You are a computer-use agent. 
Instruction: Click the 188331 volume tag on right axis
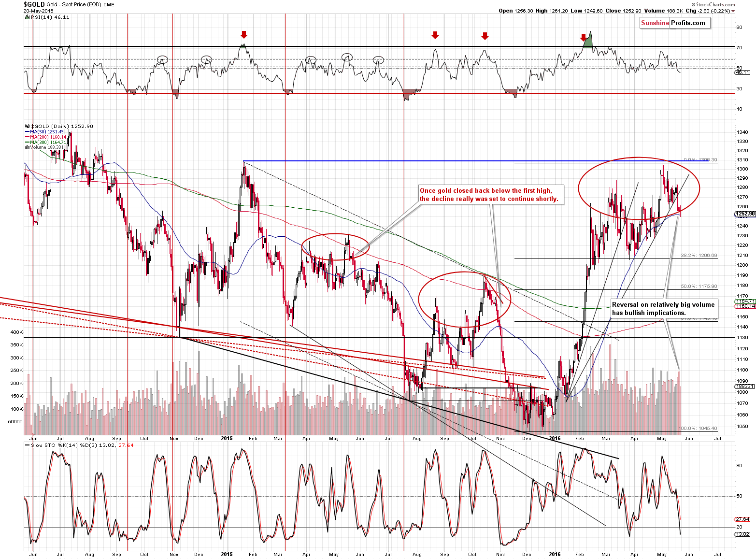[744, 386]
